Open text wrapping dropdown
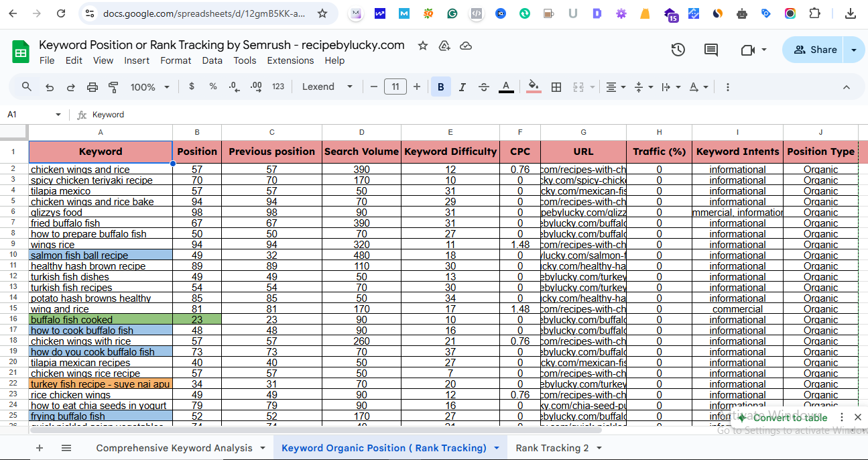Screen dimensions: 868x460 671,87
